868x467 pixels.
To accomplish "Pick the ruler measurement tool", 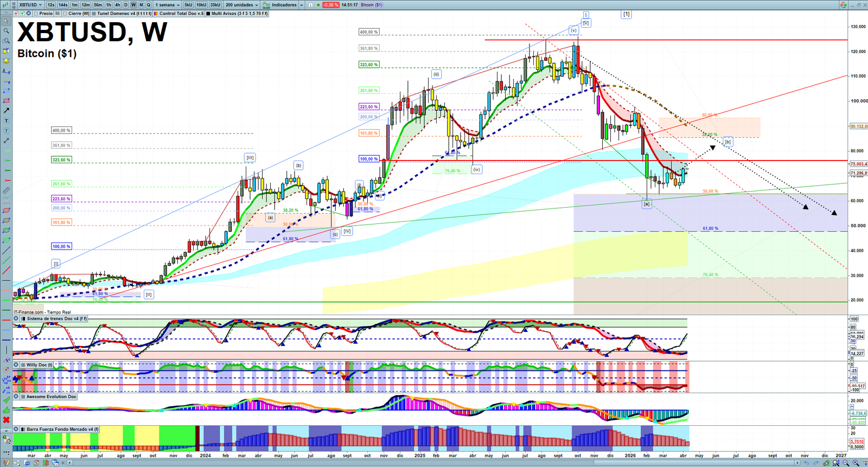I will (x=6, y=190).
